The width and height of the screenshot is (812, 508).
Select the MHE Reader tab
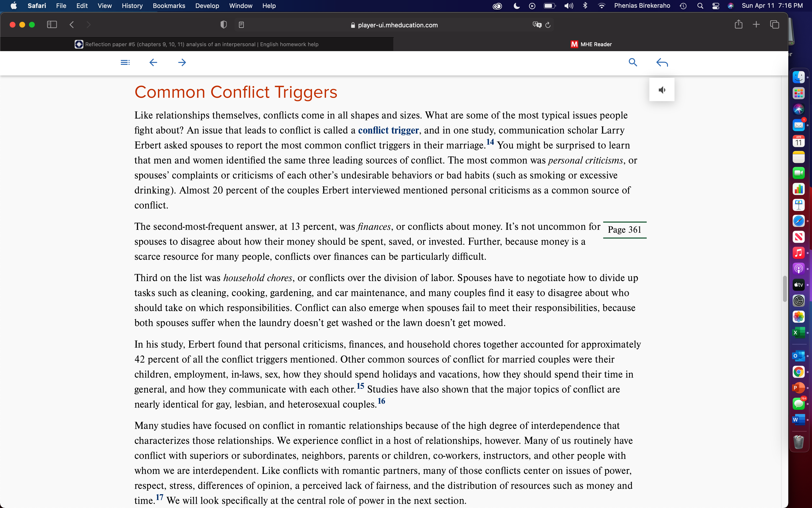coord(591,44)
